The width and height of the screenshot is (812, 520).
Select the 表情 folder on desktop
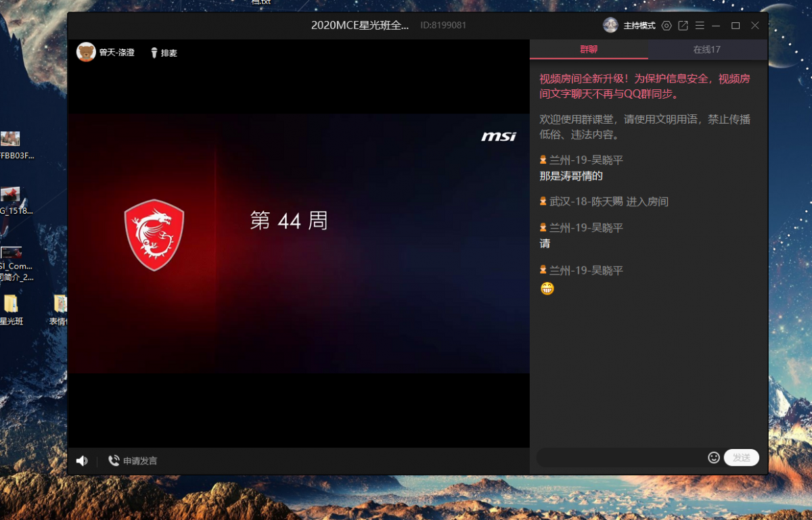pos(60,310)
